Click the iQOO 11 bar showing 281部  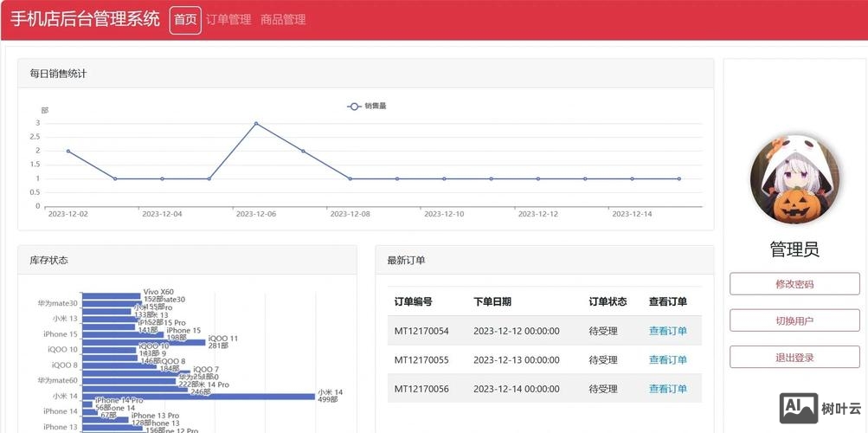click(144, 342)
